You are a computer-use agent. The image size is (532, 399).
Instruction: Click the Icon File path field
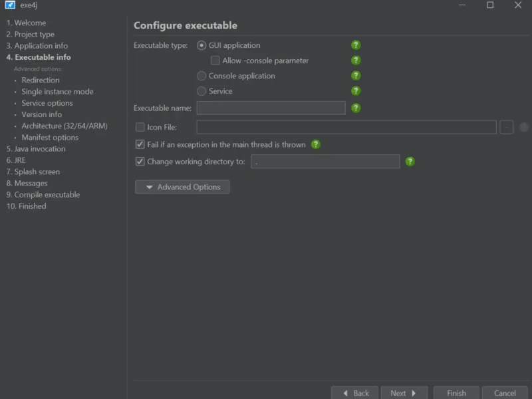[346, 127]
